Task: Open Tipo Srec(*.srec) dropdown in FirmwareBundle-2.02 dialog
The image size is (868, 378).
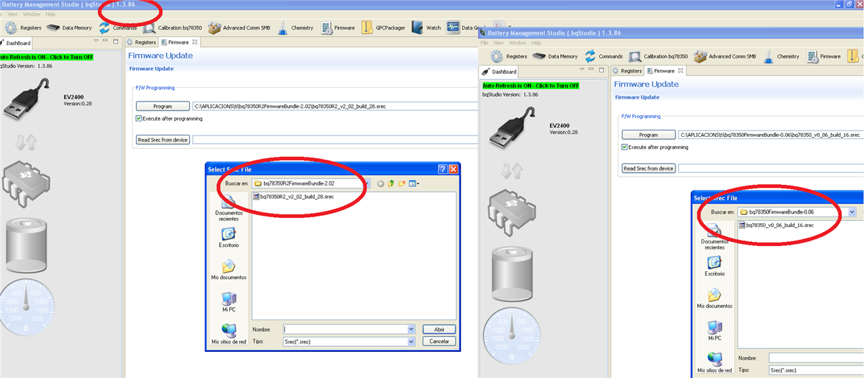Action: click(349, 341)
